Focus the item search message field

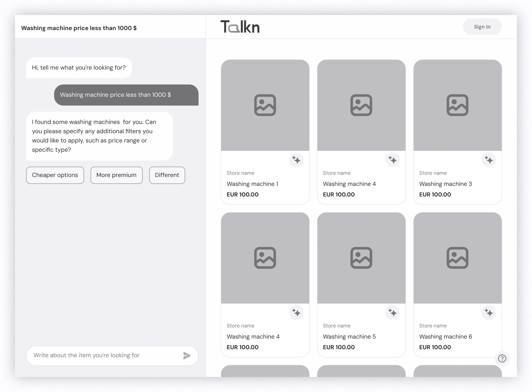pyautogui.click(x=104, y=355)
